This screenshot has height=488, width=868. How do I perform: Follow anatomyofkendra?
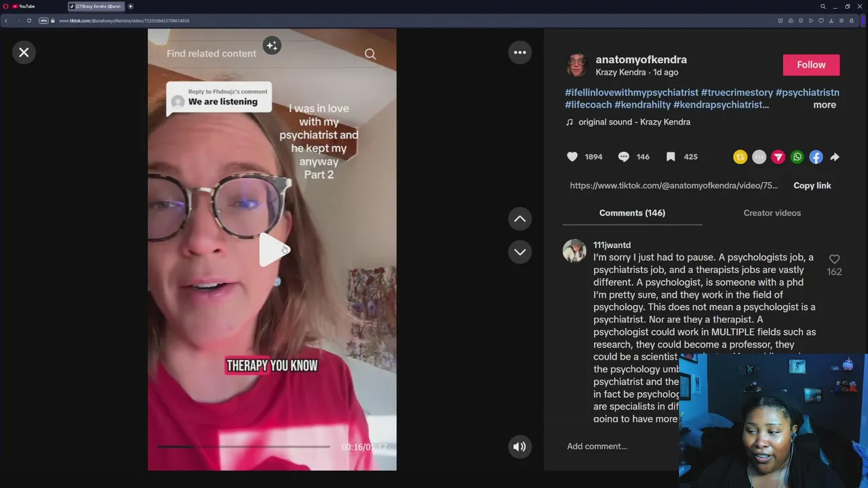pyautogui.click(x=811, y=65)
